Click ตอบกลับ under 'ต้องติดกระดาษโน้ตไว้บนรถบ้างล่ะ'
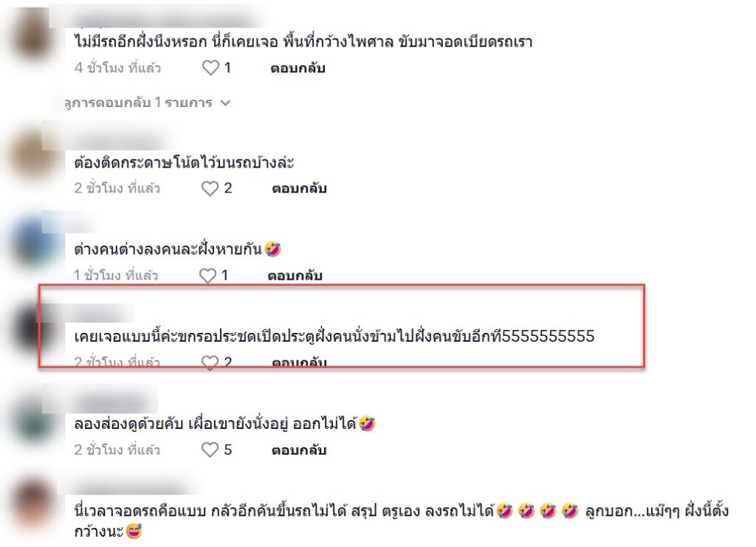The image size is (756, 547). coord(299,188)
